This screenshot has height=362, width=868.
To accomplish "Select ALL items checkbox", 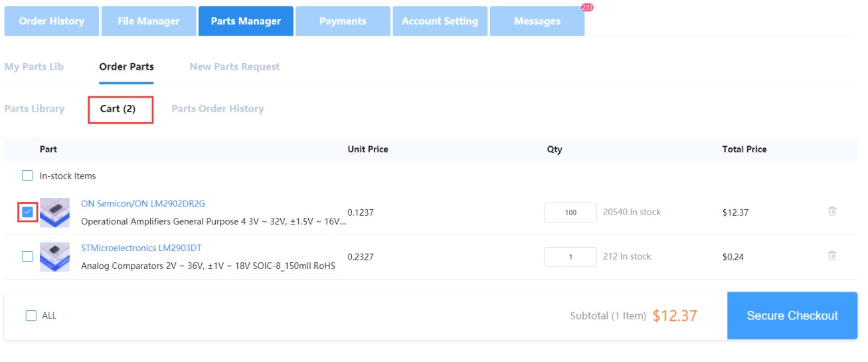I will tap(31, 316).
